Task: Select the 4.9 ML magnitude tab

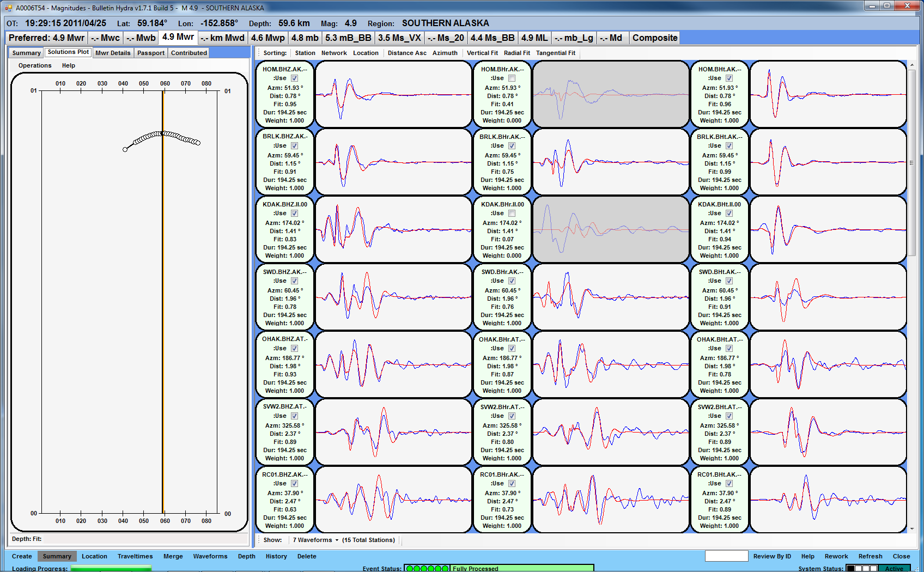Action: tap(534, 38)
